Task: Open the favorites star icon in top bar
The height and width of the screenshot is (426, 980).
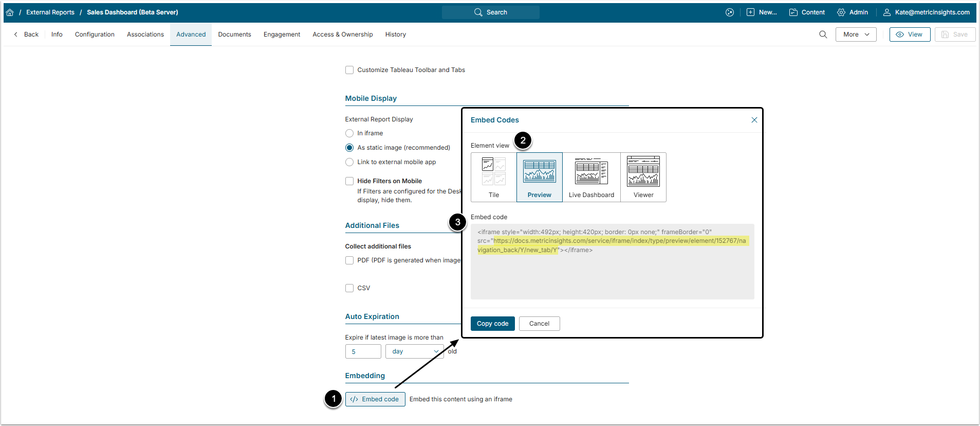Action: click(730, 12)
